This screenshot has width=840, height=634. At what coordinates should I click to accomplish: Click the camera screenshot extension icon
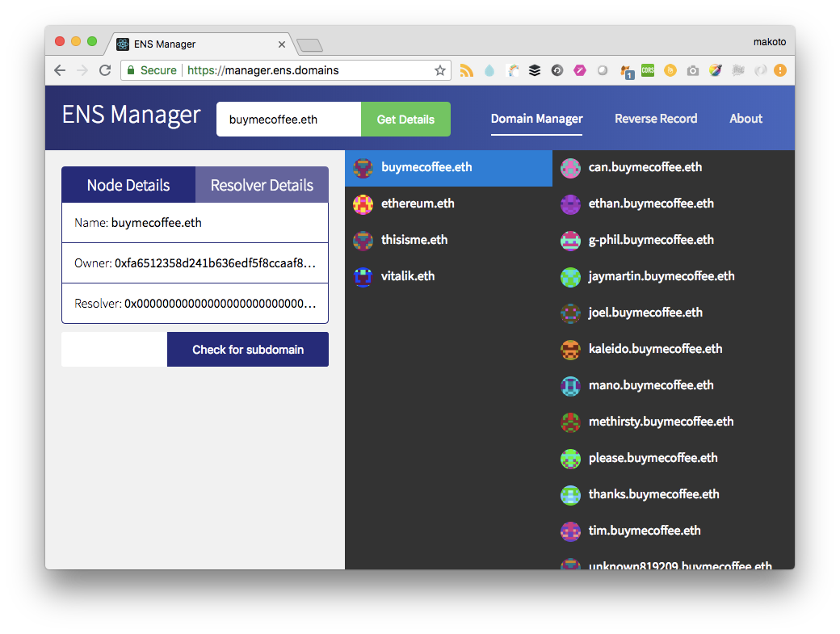tap(693, 71)
